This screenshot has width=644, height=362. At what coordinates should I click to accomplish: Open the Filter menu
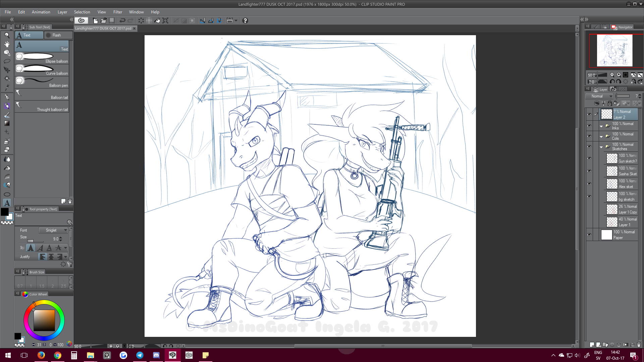tap(117, 12)
